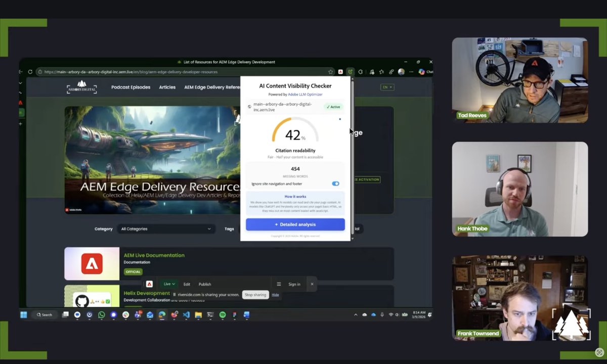Reload the page in the browser
The width and height of the screenshot is (607, 364).
(30, 72)
